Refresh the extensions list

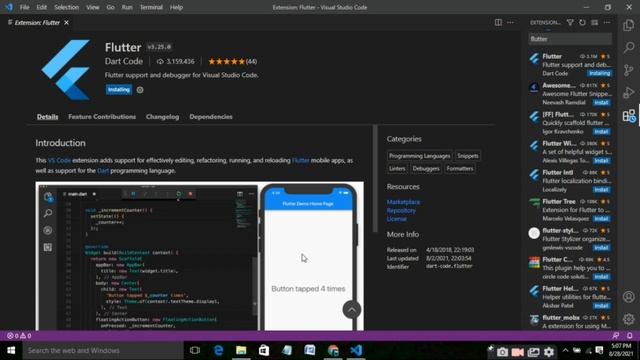click(x=582, y=22)
